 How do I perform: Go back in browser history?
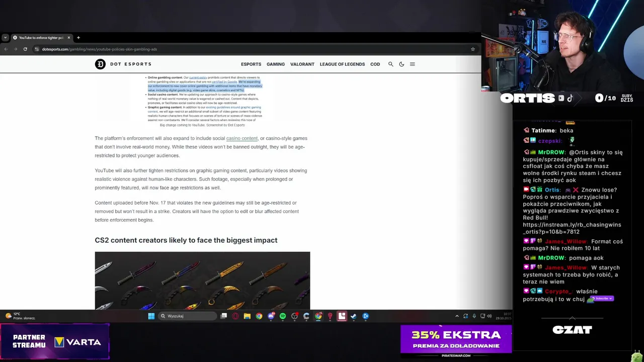(x=6, y=49)
